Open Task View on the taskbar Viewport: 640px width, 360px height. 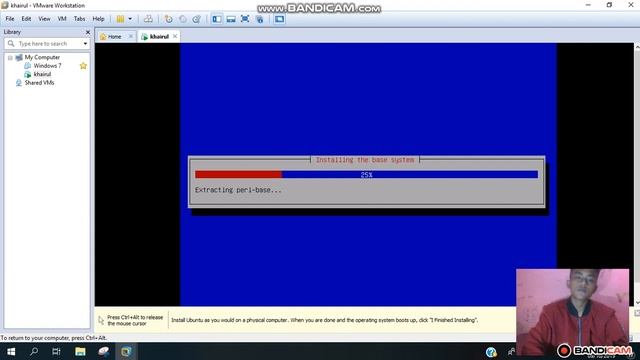click(x=56, y=351)
